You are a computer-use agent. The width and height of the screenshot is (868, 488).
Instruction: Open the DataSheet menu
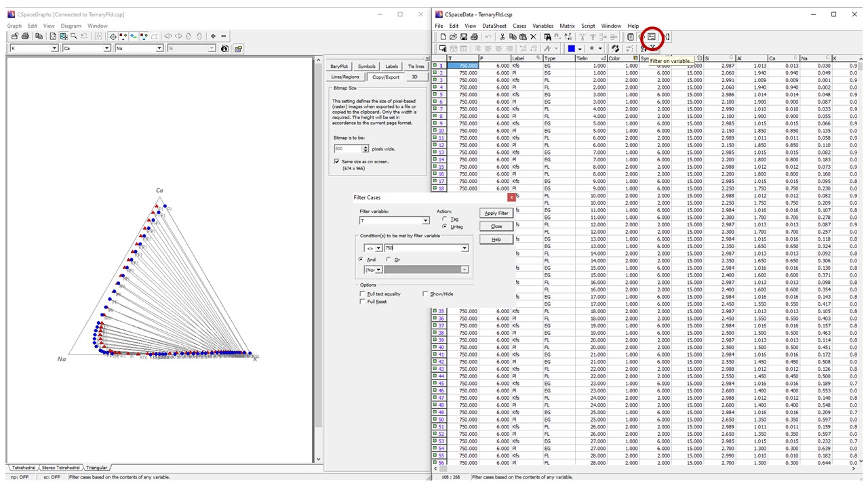pos(494,26)
